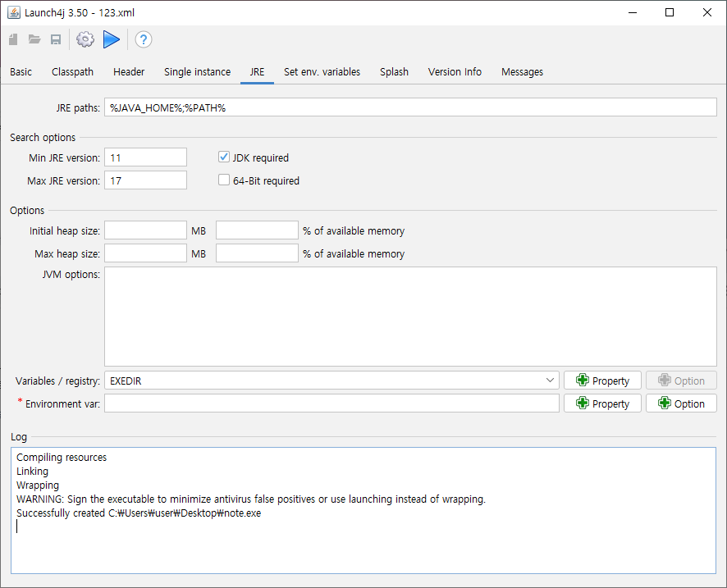Image resolution: width=727 pixels, height=588 pixels.
Task: Open the Version Info tab
Action: [455, 72]
